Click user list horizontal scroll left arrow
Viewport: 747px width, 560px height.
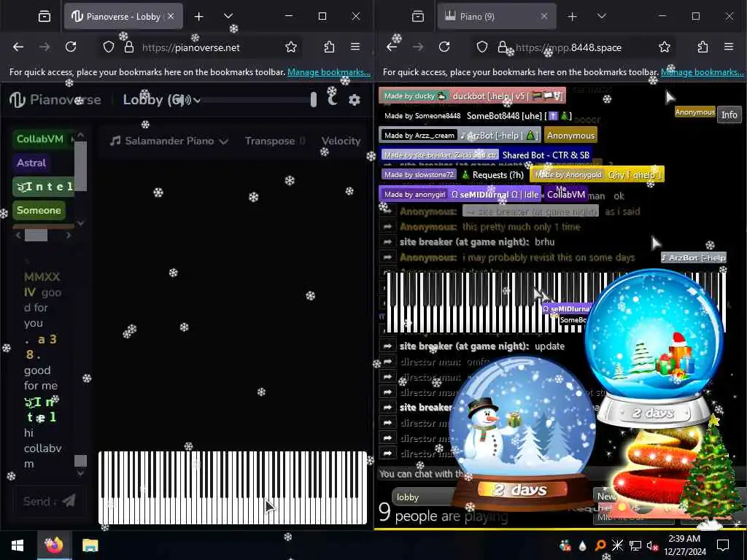tap(18, 236)
